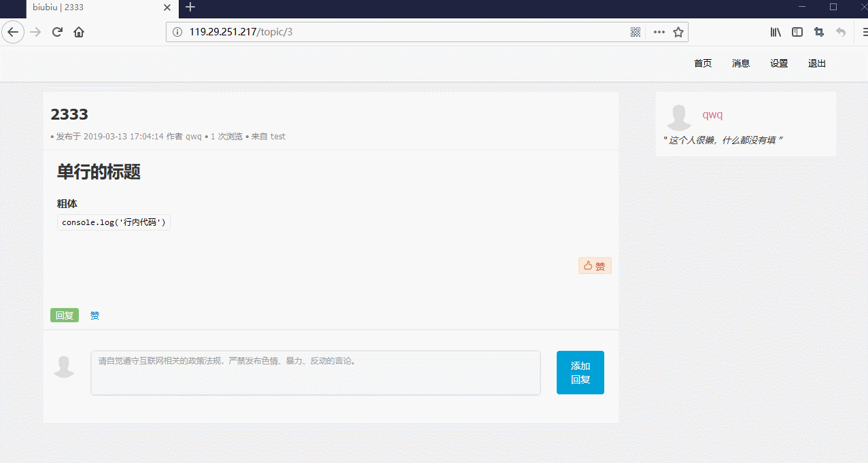The height and width of the screenshot is (463, 868).
Task: Click the blue 赞 link beside 回复
Action: click(94, 315)
